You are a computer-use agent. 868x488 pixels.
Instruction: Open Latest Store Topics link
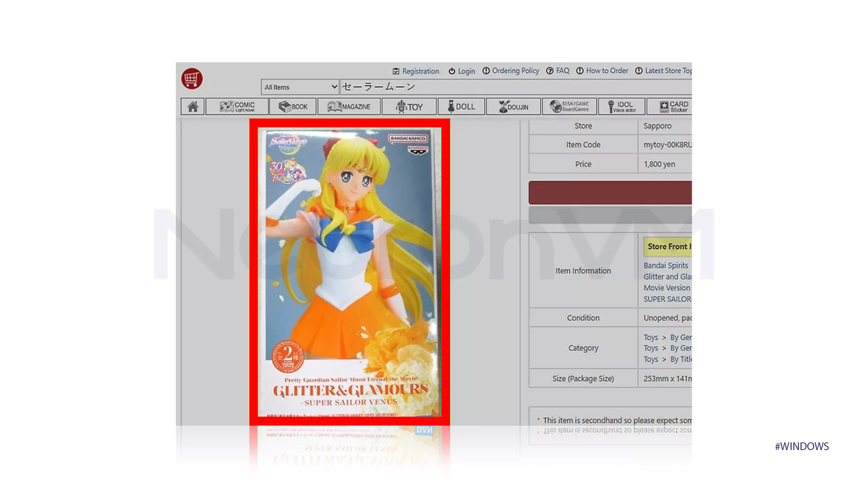point(668,70)
